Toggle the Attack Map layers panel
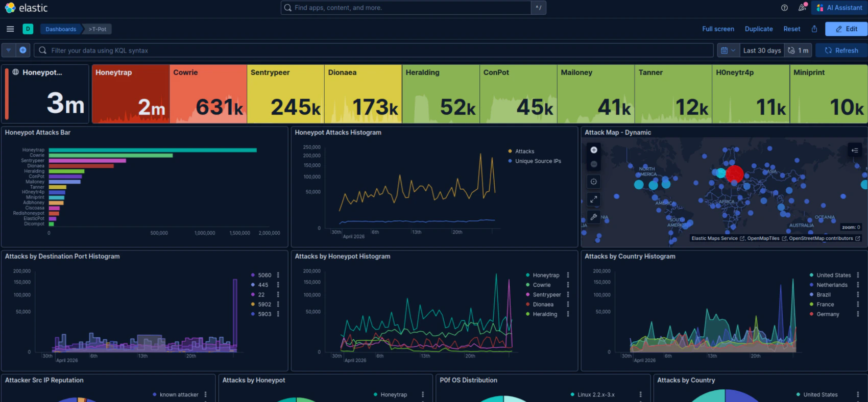868x402 pixels. click(x=855, y=150)
